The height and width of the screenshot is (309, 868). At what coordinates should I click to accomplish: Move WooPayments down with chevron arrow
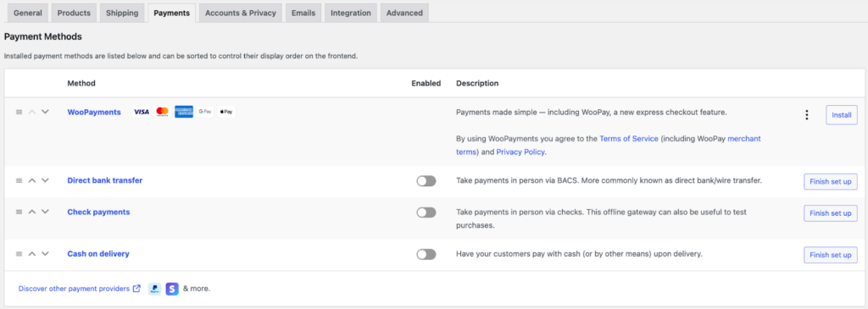coord(46,112)
